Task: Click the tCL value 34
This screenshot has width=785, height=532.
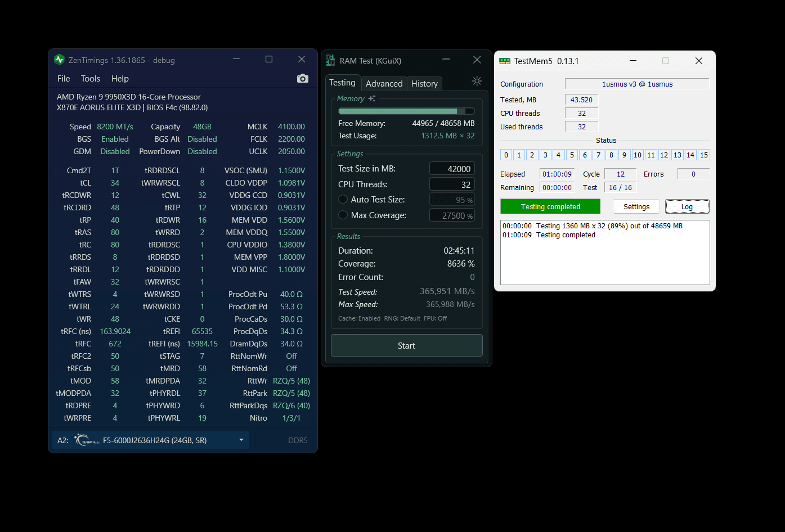Action: coord(115,183)
